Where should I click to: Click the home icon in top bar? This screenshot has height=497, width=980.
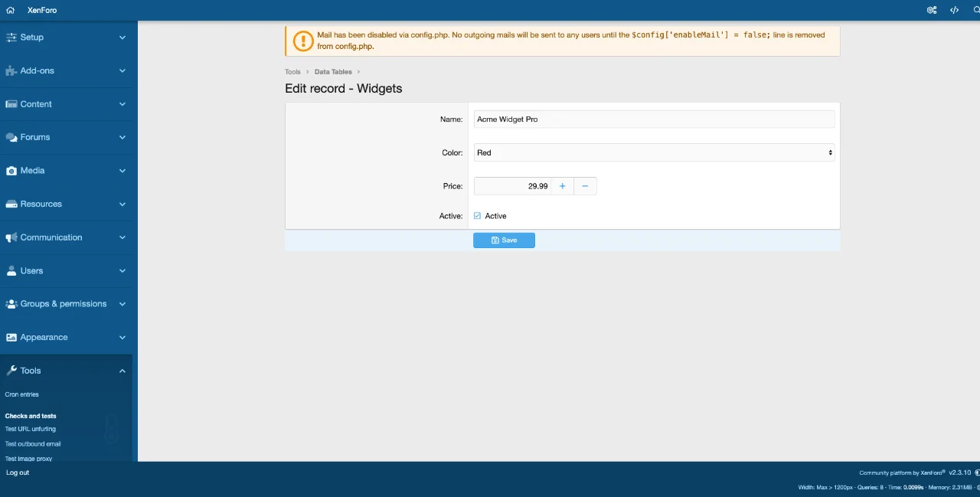[x=11, y=10]
